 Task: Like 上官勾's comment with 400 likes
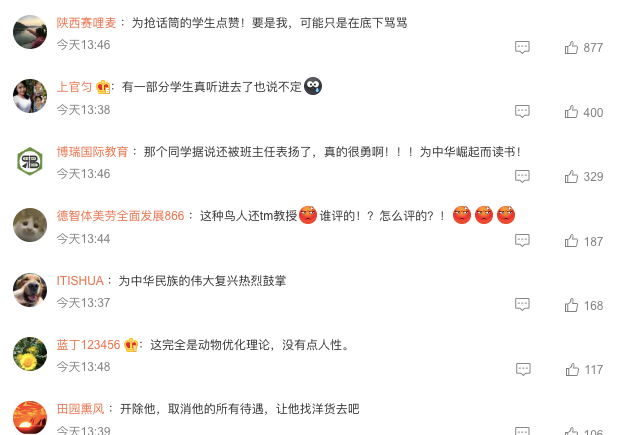(571, 112)
